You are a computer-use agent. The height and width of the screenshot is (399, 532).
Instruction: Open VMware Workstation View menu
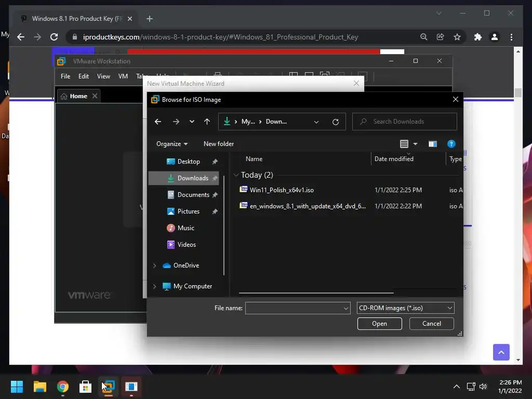click(x=103, y=76)
